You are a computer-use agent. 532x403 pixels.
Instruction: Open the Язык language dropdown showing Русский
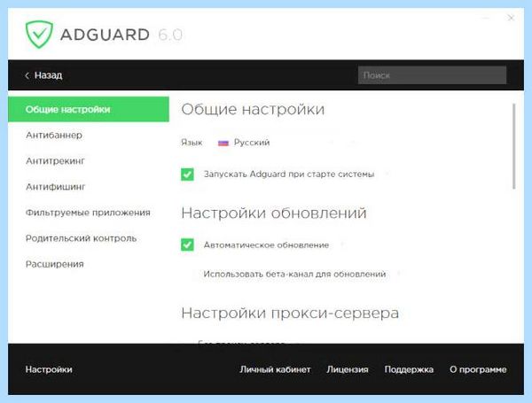point(285,143)
